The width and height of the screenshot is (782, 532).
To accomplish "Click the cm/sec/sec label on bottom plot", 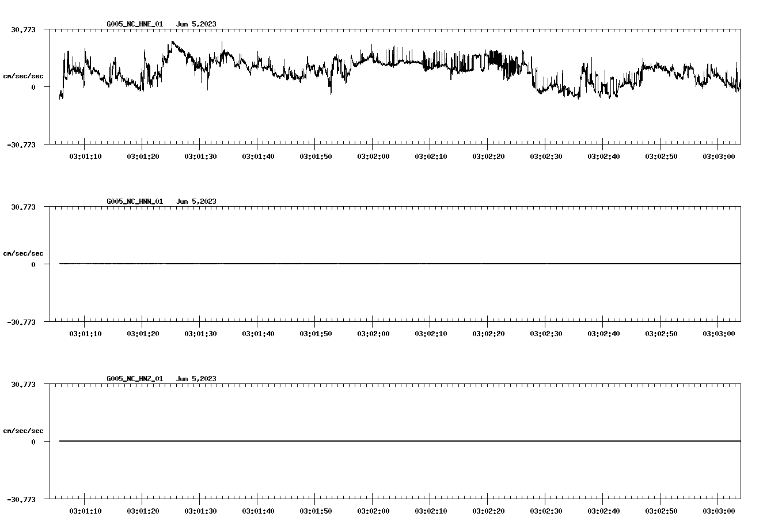I will [x=24, y=430].
